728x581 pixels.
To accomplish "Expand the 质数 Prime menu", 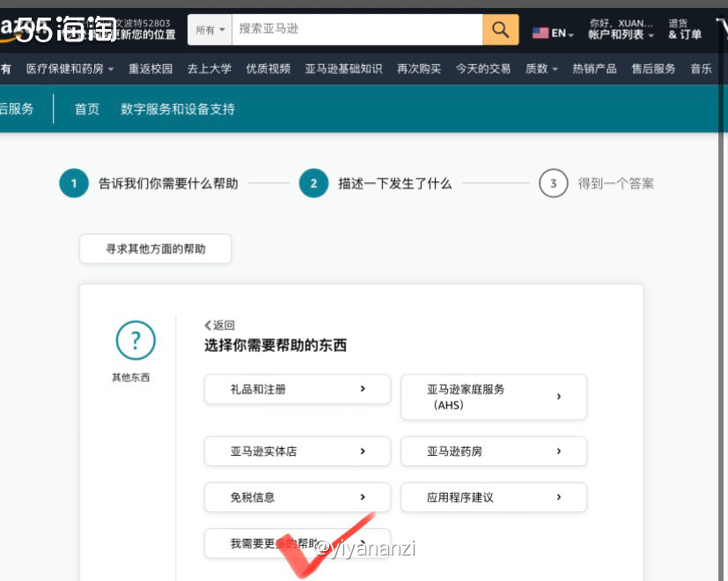I will 541,69.
